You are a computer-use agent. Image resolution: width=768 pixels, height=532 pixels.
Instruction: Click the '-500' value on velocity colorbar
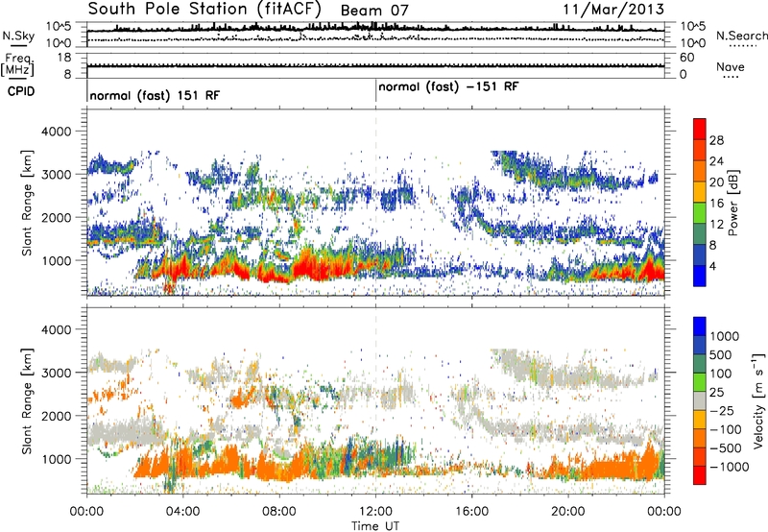pos(726,448)
